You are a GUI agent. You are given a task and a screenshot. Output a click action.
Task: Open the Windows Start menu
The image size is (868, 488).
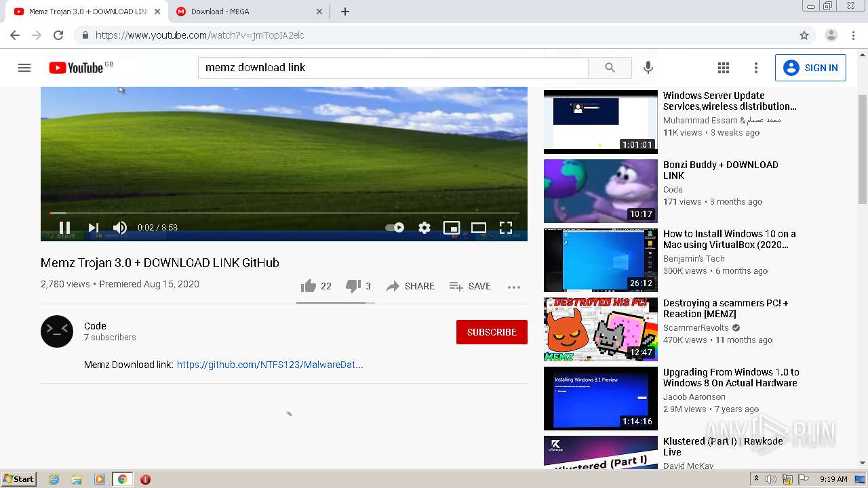[x=19, y=479]
